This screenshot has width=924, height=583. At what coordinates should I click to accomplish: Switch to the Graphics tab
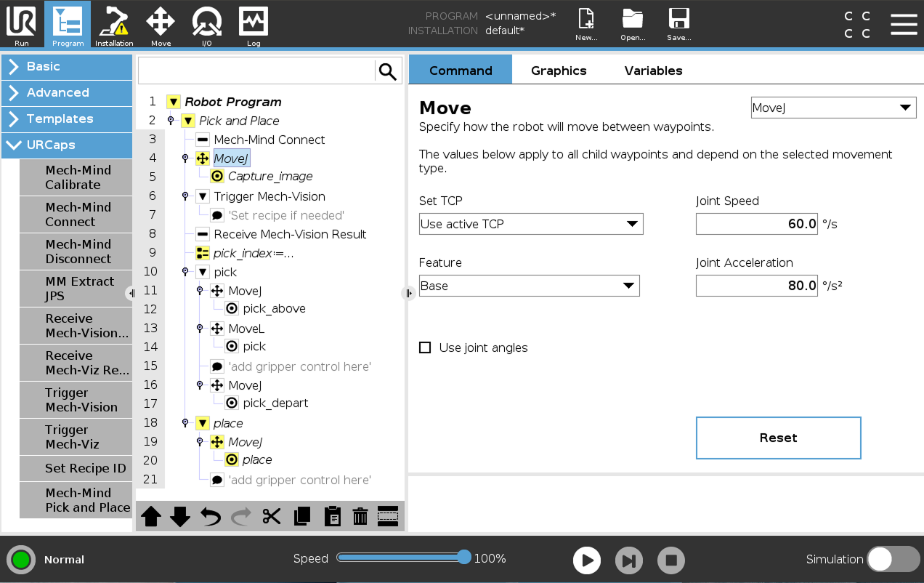coord(558,71)
